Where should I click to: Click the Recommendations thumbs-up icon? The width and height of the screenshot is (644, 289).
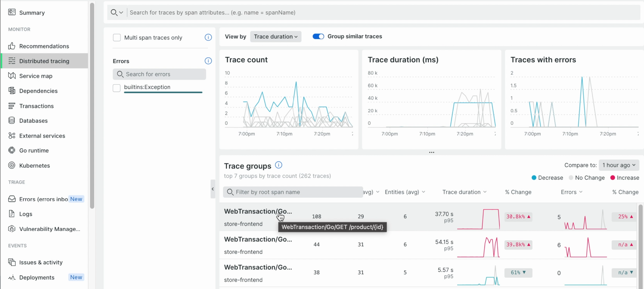12,46
